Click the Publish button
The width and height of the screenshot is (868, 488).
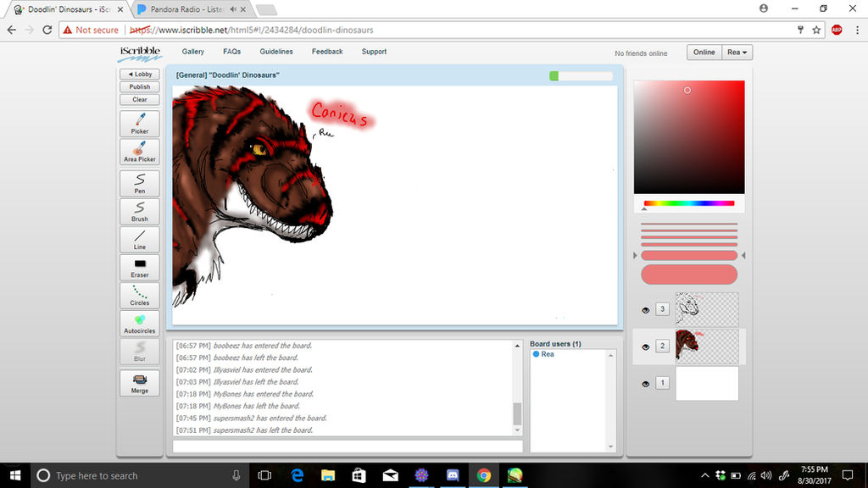tap(140, 87)
